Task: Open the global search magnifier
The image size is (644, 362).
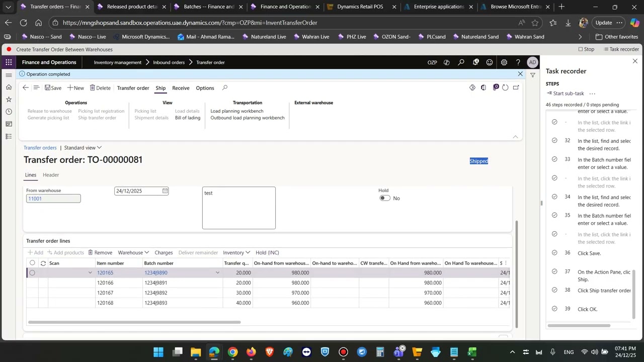Action: (x=461, y=62)
